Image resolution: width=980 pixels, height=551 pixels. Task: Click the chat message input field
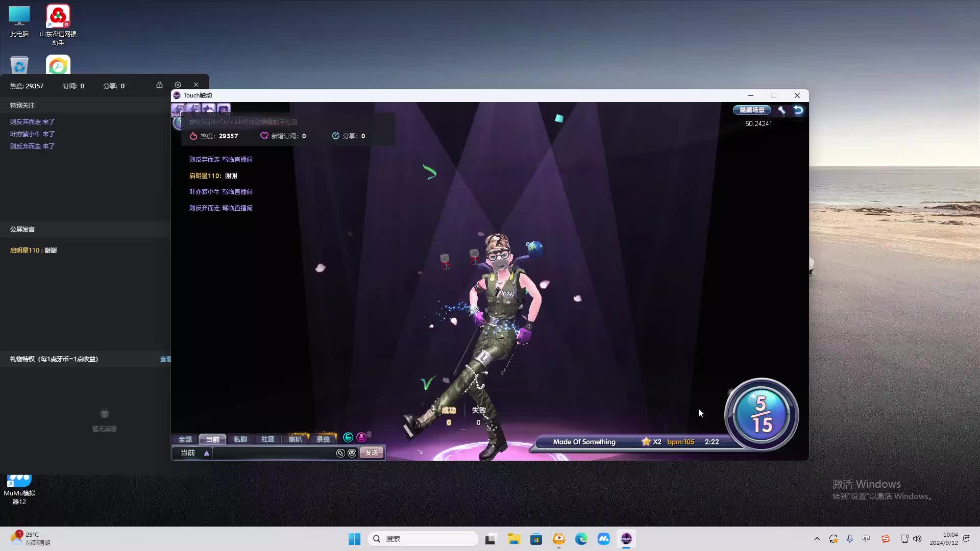point(273,453)
